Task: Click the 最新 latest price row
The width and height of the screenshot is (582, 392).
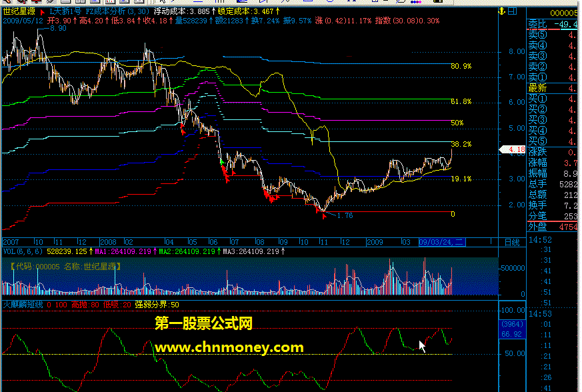Action: [553, 89]
